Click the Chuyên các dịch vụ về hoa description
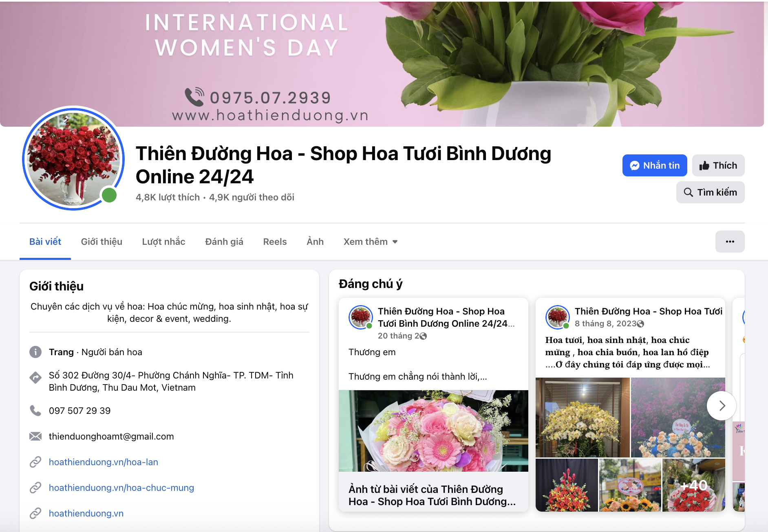 [169, 312]
